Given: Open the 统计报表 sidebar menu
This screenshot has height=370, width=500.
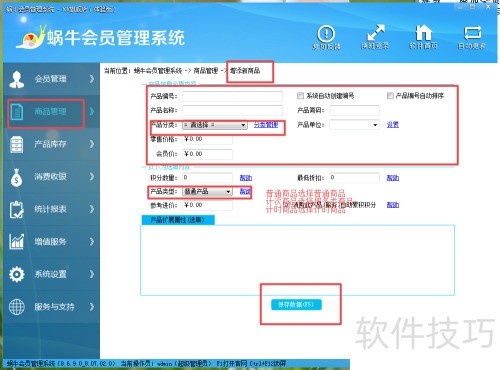Looking at the screenshot, I should [x=52, y=209].
